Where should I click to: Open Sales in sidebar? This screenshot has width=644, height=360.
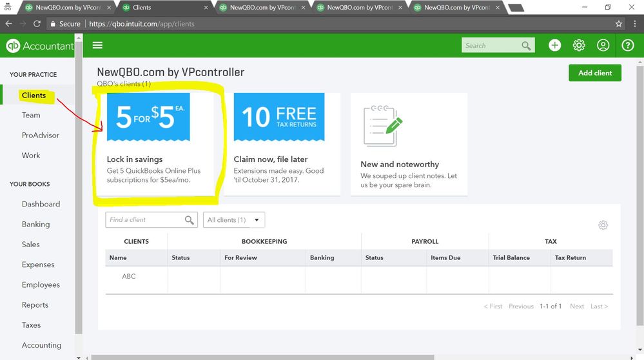coord(31,245)
